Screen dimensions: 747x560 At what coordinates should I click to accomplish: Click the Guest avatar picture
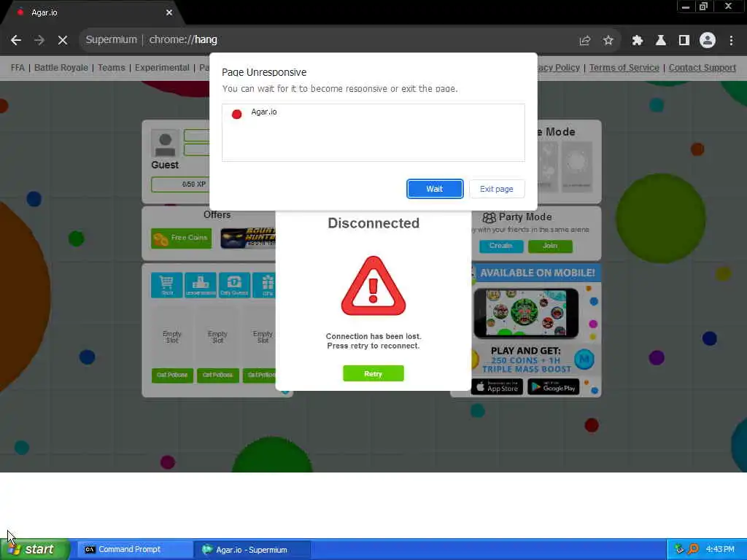165,144
